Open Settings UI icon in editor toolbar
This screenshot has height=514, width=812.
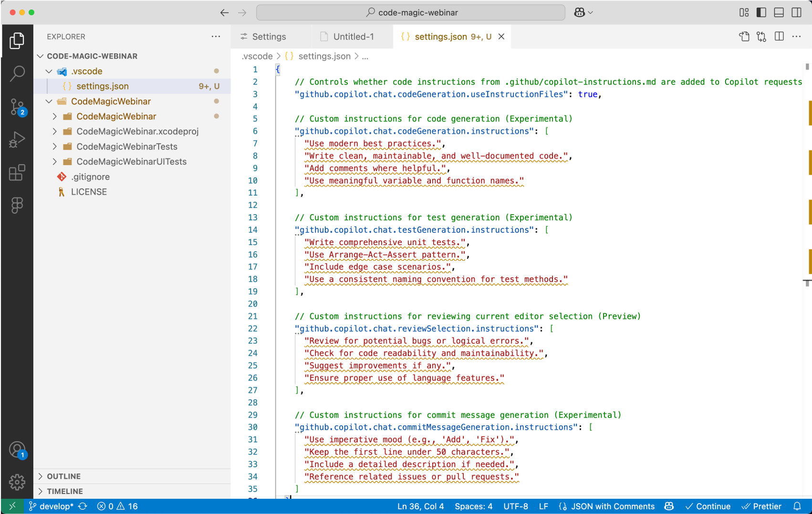(x=744, y=37)
